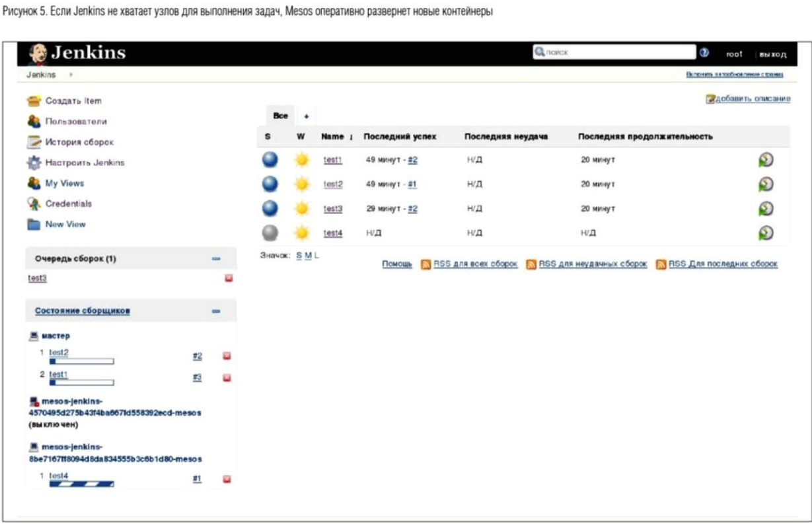The height and width of the screenshot is (524, 812).
Task: Click the schedule build icon for test4
Action: [x=766, y=233]
